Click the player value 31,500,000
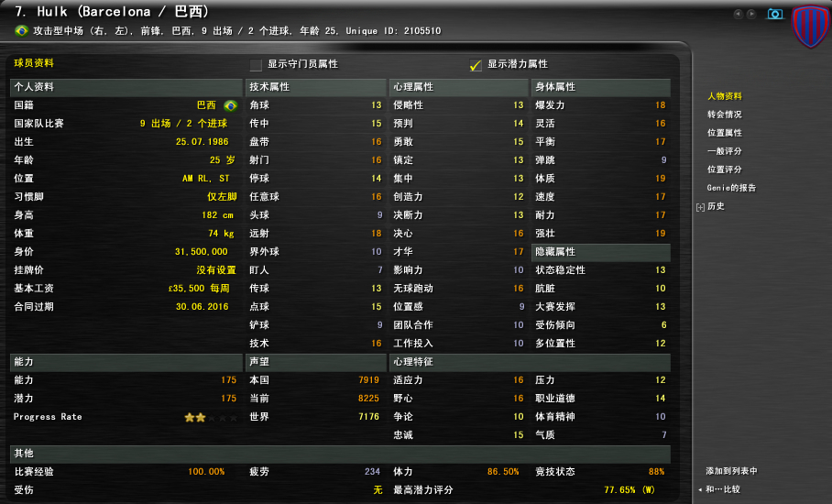Screen dimensions: 832x504 (201, 251)
